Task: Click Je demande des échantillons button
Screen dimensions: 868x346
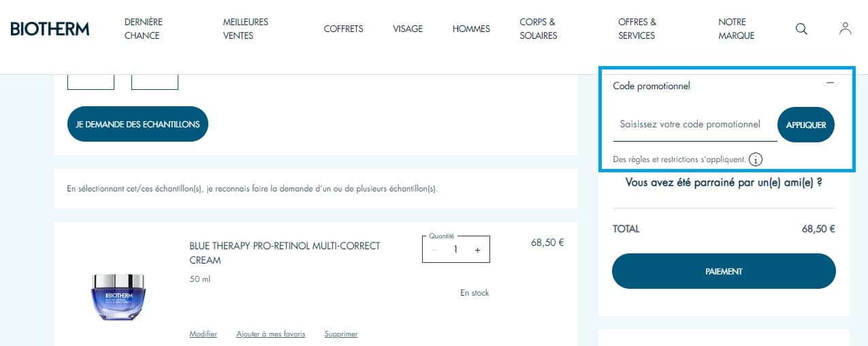Action: pyautogui.click(x=138, y=124)
